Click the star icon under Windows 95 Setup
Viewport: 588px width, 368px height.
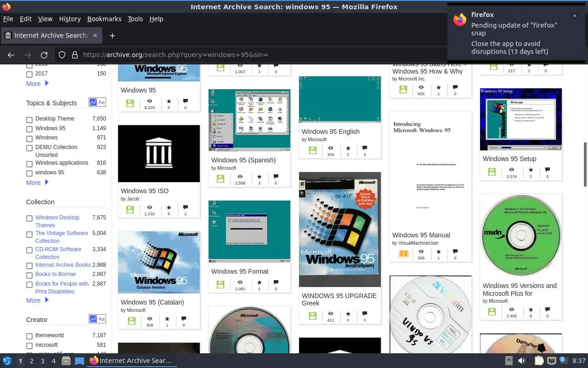coord(531,170)
